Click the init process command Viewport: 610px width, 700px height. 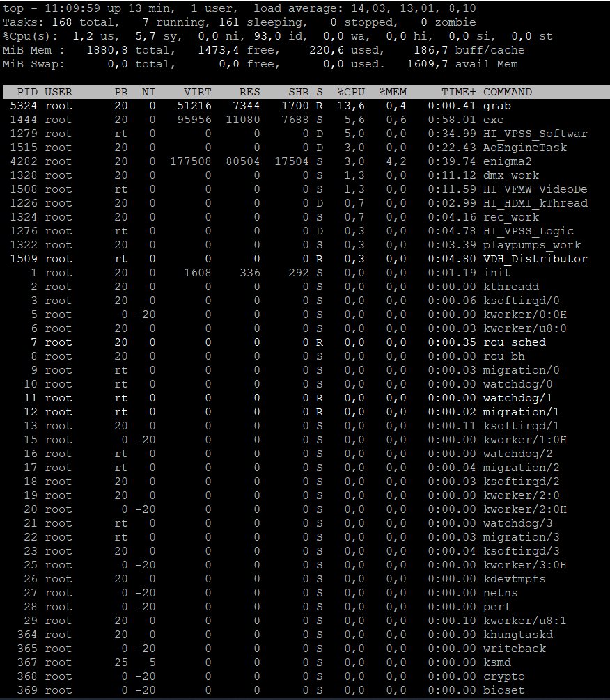496,273
